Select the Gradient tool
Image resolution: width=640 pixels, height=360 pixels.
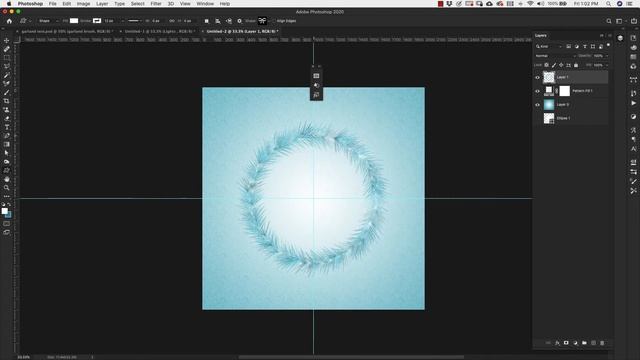pyautogui.click(x=7, y=144)
